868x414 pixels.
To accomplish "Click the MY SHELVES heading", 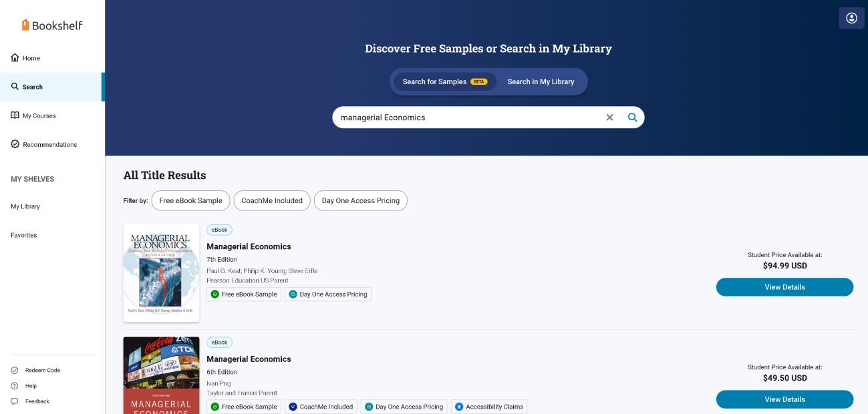I will point(32,179).
